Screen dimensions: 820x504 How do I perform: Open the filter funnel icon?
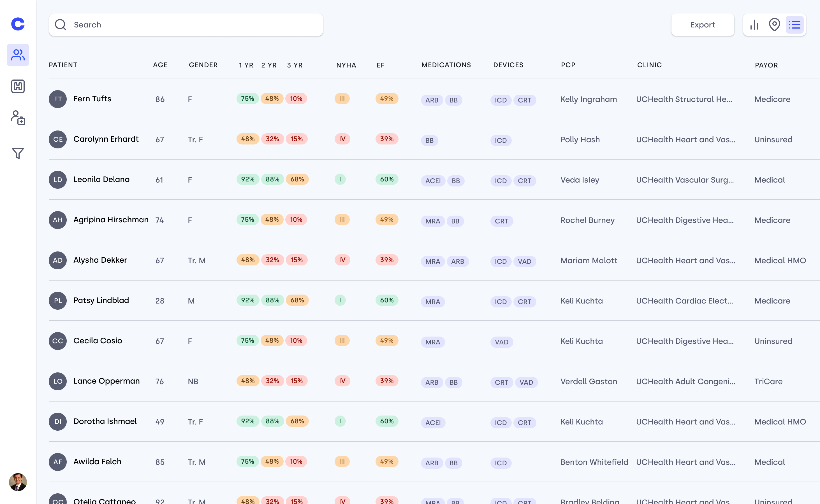pyautogui.click(x=18, y=153)
